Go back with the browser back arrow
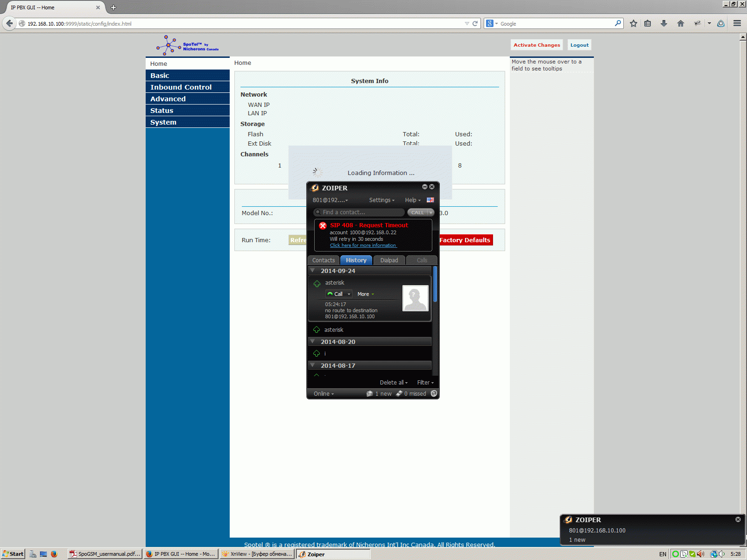The width and height of the screenshot is (747, 560). click(9, 23)
